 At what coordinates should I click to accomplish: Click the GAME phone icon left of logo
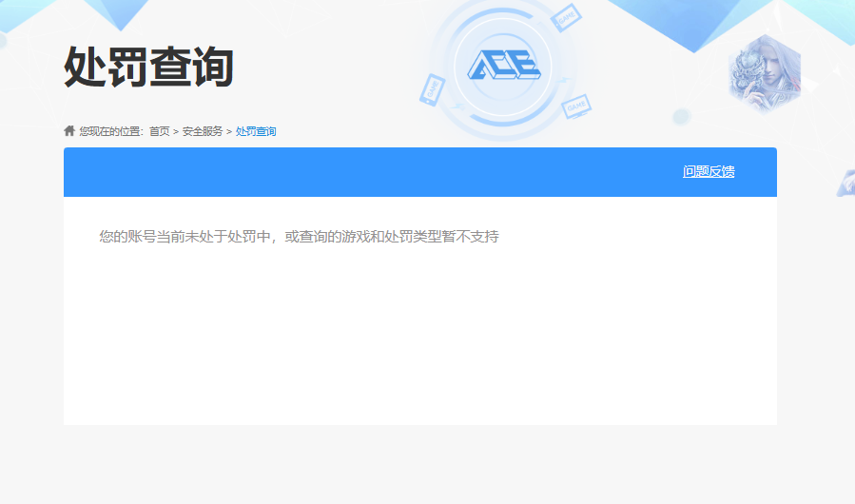(433, 88)
